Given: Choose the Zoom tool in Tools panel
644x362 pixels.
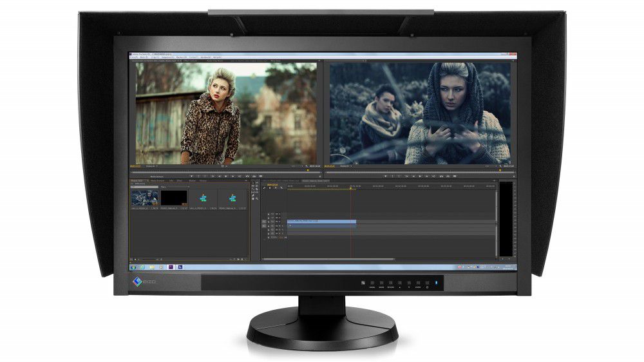Looking at the screenshot, I should (257, 198).
